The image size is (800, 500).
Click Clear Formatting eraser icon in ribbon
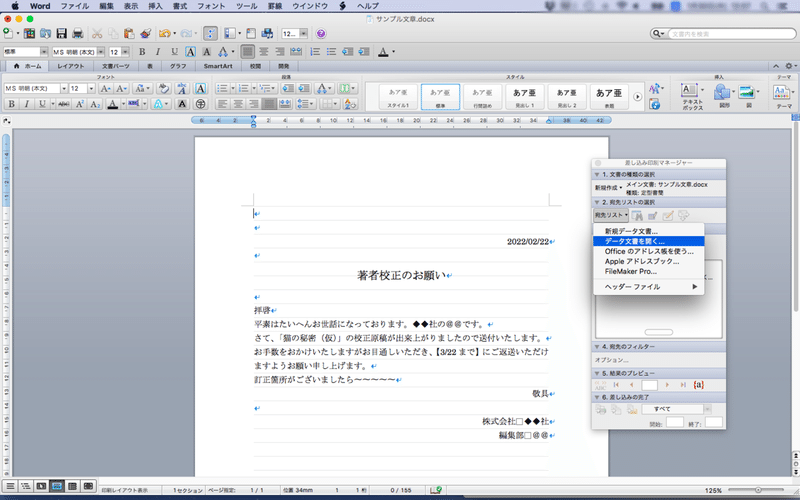163,88
